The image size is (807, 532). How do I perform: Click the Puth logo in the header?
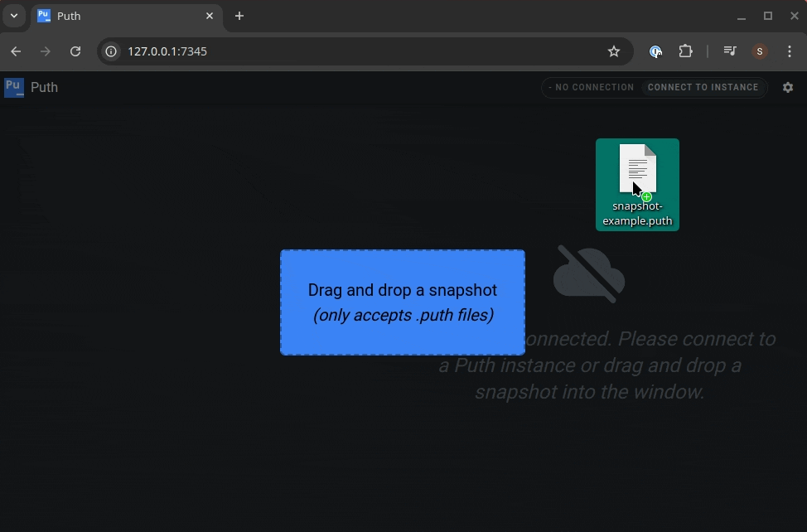13,87
